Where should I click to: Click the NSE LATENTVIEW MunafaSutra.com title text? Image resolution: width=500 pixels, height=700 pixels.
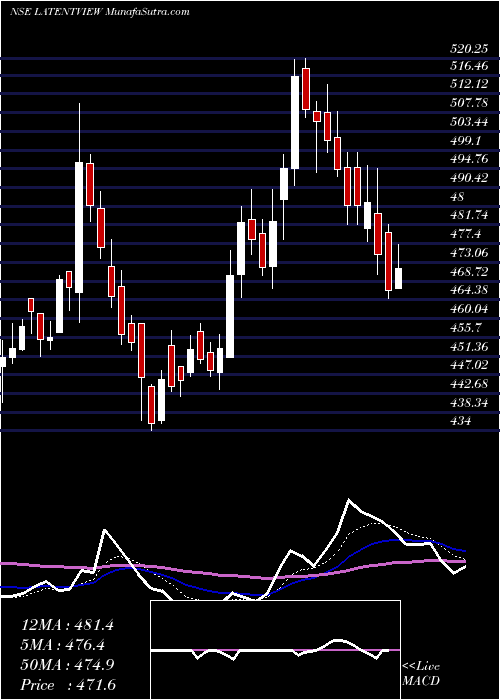100,12
